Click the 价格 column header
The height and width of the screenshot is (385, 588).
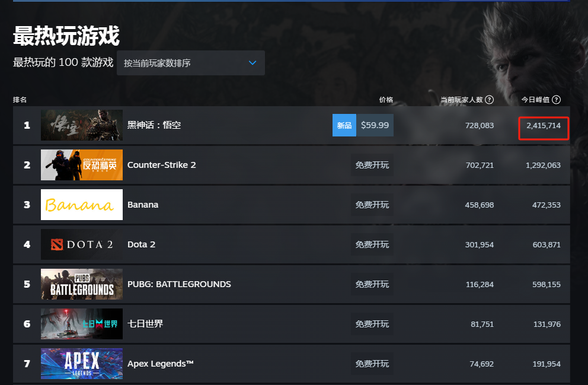386,100
